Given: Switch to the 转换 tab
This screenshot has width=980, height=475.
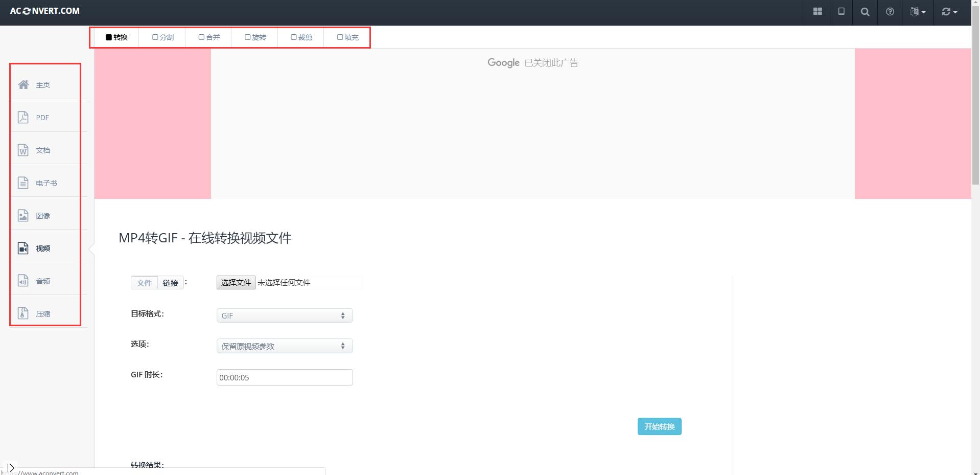Looking at the screenshot, I should tap(116, 37).
